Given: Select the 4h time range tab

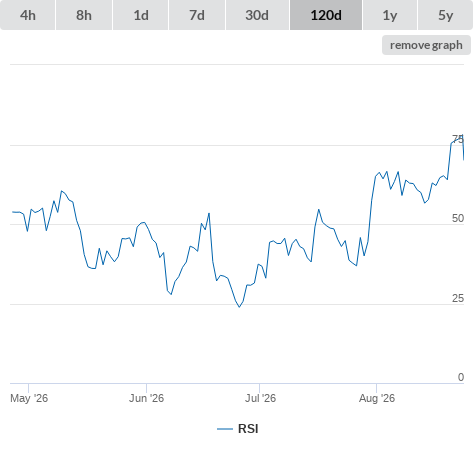Looking at the screenshot, I should [x=28, y=15].
